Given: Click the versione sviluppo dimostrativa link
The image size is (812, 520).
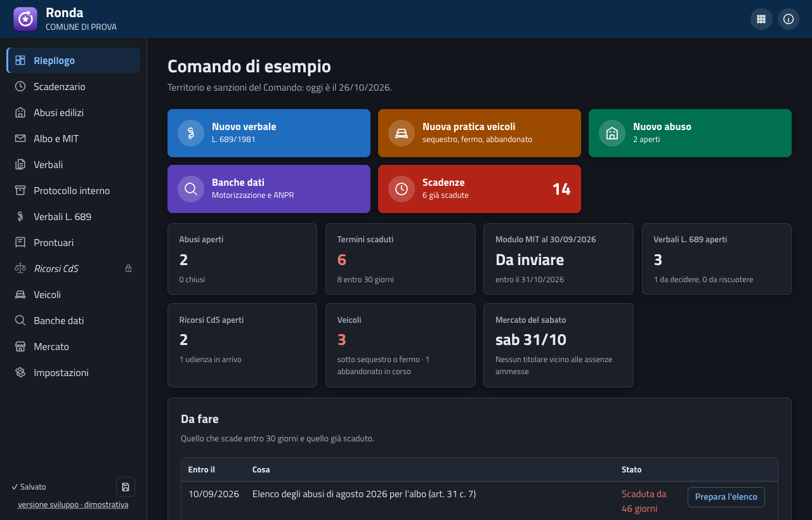Looking at the screenshot, I should pyautogui.click(x=73, y=505).
